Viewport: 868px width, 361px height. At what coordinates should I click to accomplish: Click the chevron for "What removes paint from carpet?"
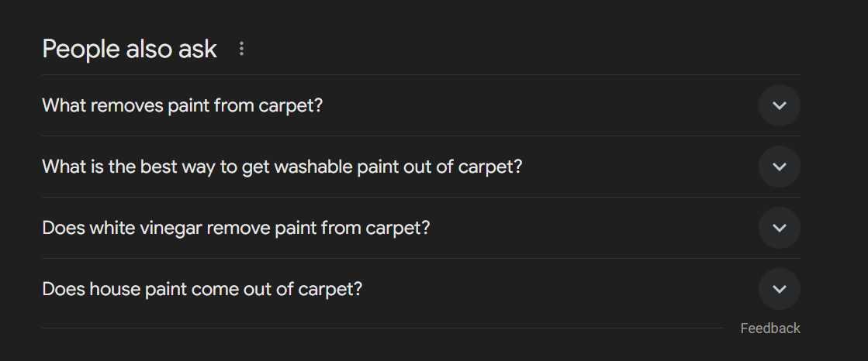click(x=779, y=105)
